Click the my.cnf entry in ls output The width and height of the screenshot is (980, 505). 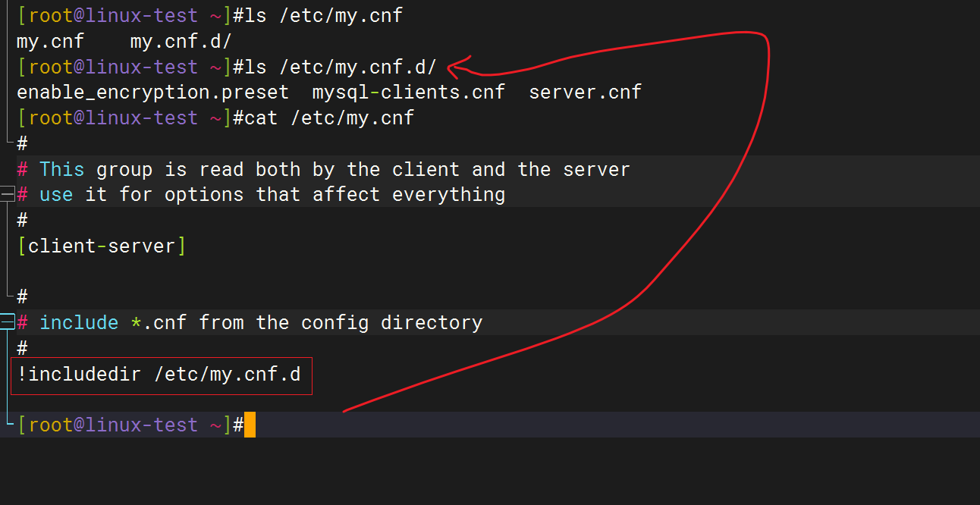click(x=50, y=41)
